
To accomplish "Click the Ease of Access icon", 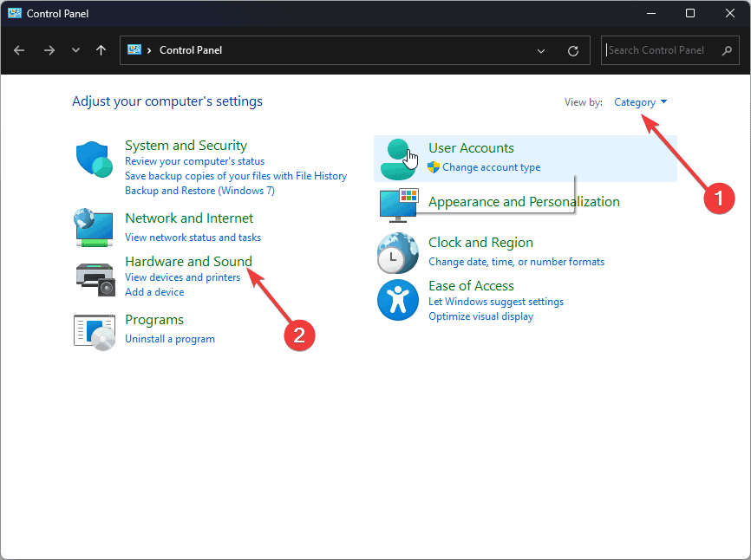I will pos(397,300).
